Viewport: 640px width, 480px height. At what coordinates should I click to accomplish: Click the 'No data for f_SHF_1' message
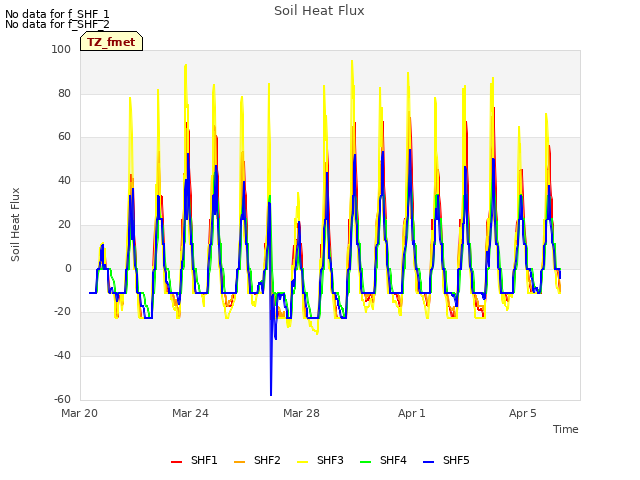point(57,14)
